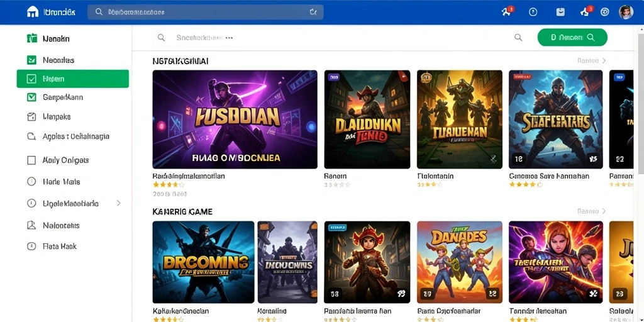This screenshot has height=322, width=644.
Task: Click the icon beside Nalooterits
Action: [x=31, y=225]
